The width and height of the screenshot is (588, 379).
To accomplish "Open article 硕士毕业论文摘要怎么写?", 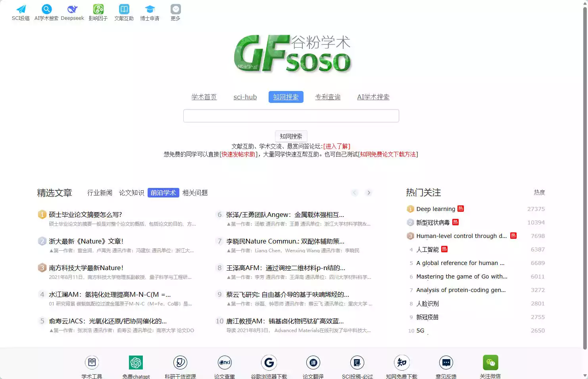I will (x=85, y=215).
